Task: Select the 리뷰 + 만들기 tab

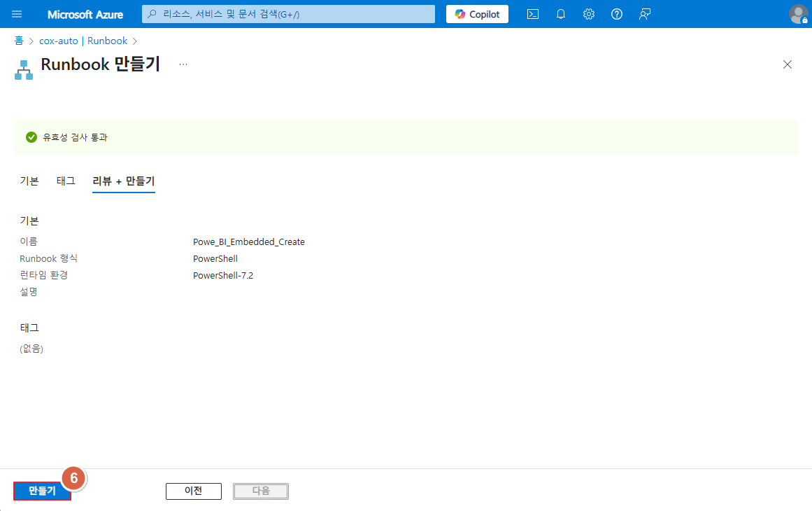Action: coord(124,181)
